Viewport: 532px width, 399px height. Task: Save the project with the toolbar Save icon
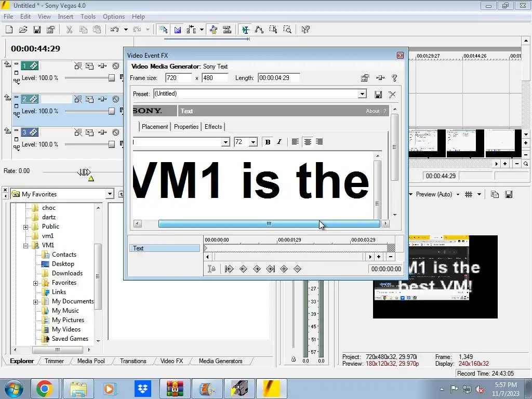pos(37,30)
